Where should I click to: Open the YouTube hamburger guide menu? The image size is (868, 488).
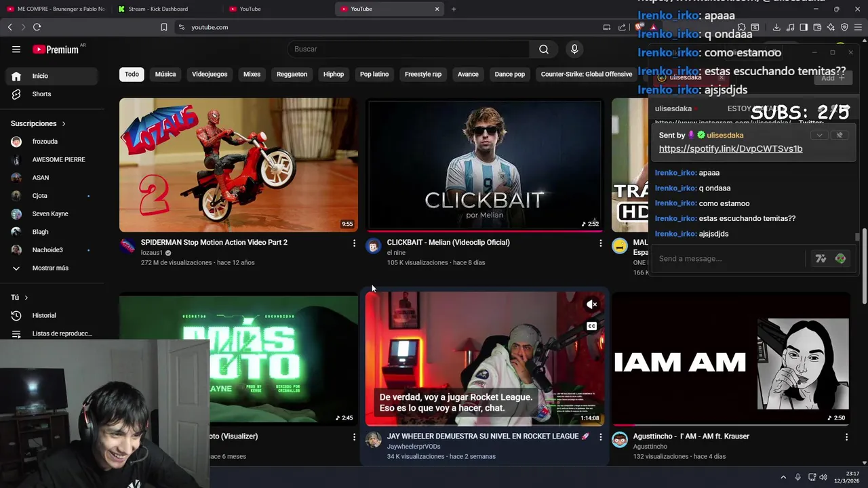16,49
